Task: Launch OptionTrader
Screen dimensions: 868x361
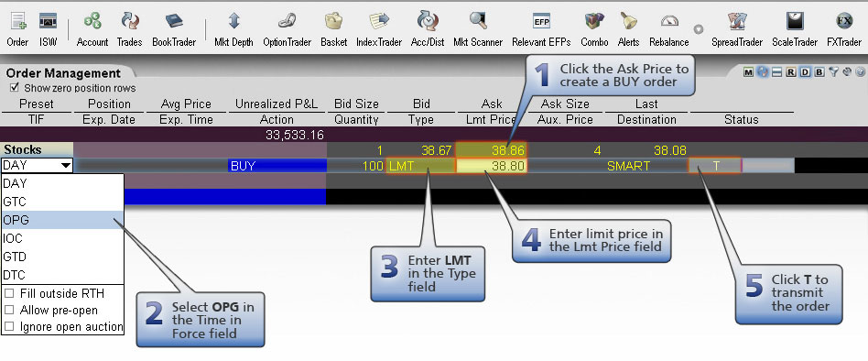Action: click(287, 28)
